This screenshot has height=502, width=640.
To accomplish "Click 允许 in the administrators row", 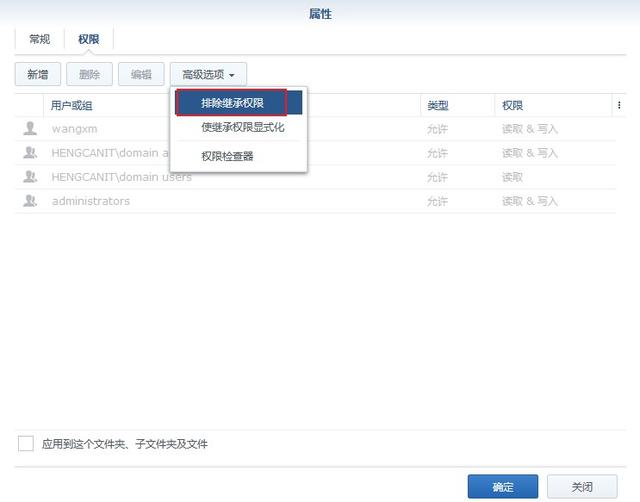I will tap(437, 201).
